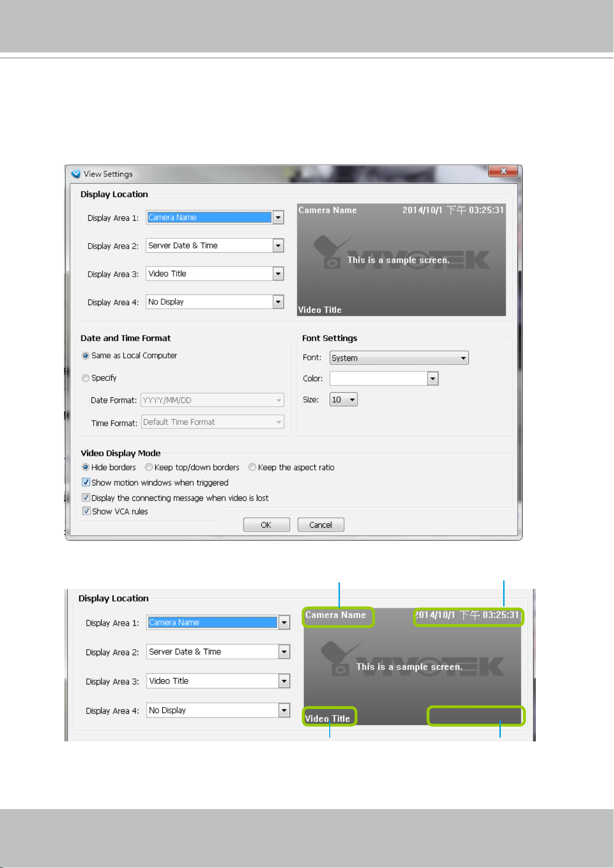Open the Time Format dropdown
The height and width of the screenshot is (868, 614).
212,422
